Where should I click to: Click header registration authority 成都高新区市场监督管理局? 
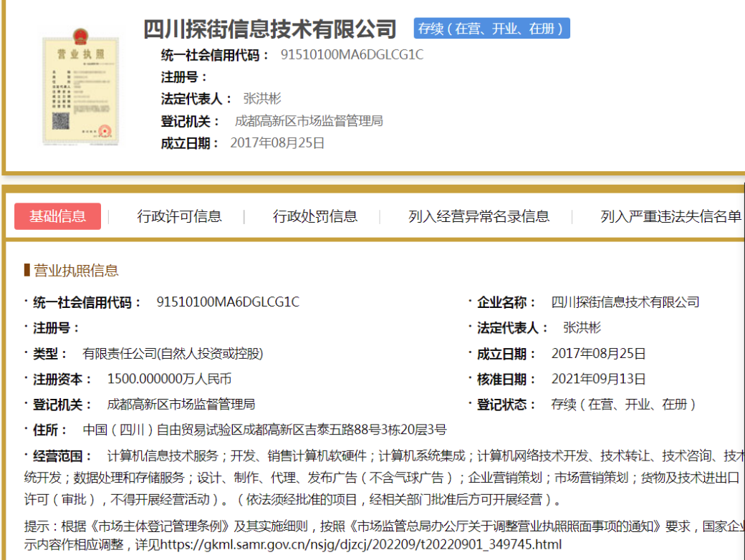click(309, 121)
